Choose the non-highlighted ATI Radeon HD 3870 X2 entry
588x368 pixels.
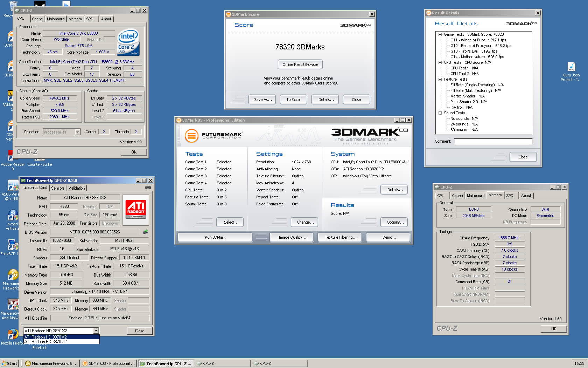point(62,341)
